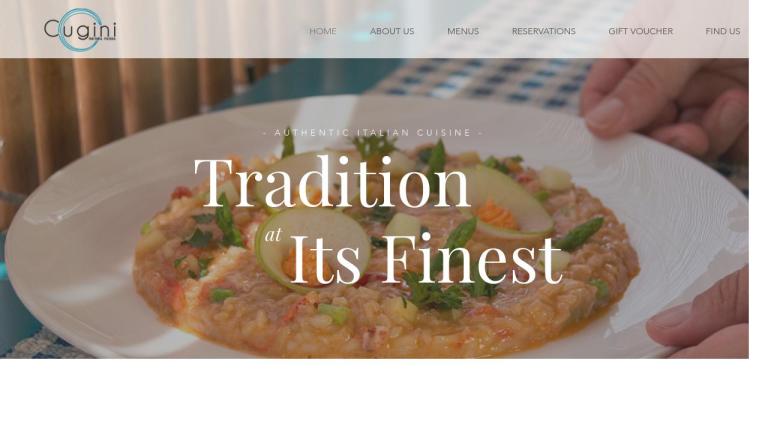Go to the HOME page

point(323,31)
